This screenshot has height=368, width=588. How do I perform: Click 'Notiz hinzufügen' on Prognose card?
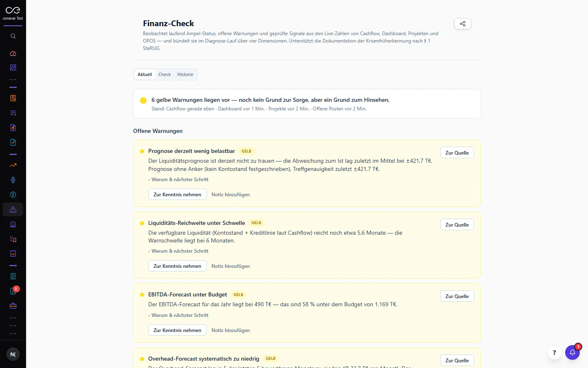231,195
